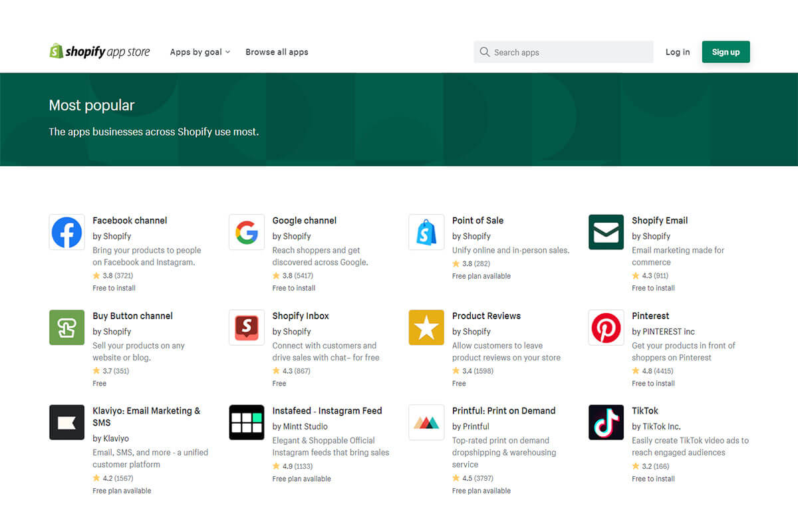Open the Instafeed app icon
The width and height of the screenshot is (798, 532).
[247, 422]
